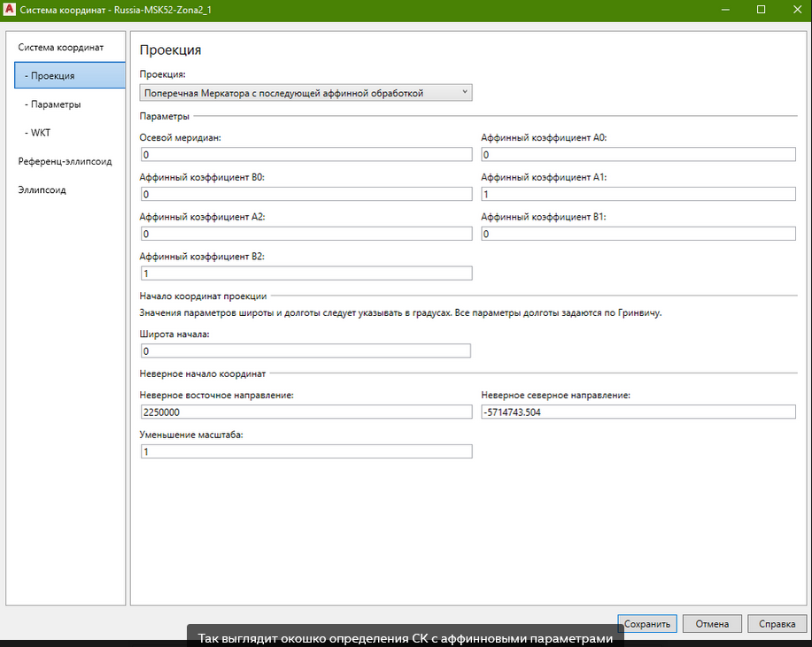Edit the Неверное северное направление value
This screenshot has width=812, height=647.
(638, 412)
